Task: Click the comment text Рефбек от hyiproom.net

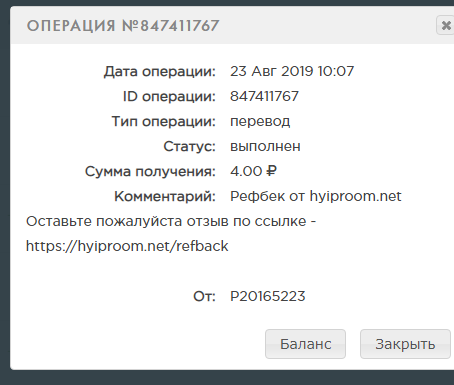Action: tap(316, 196)
